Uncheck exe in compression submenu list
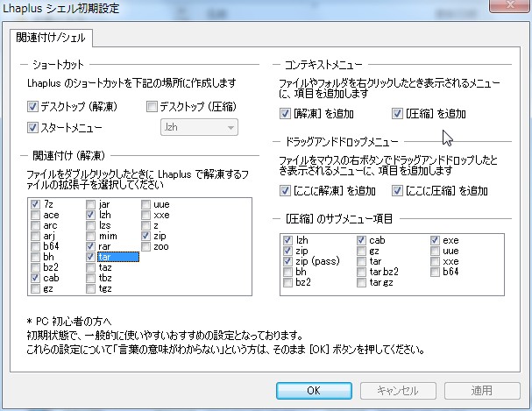This screenshot has height=411, width=532. (x=435, y=240)
